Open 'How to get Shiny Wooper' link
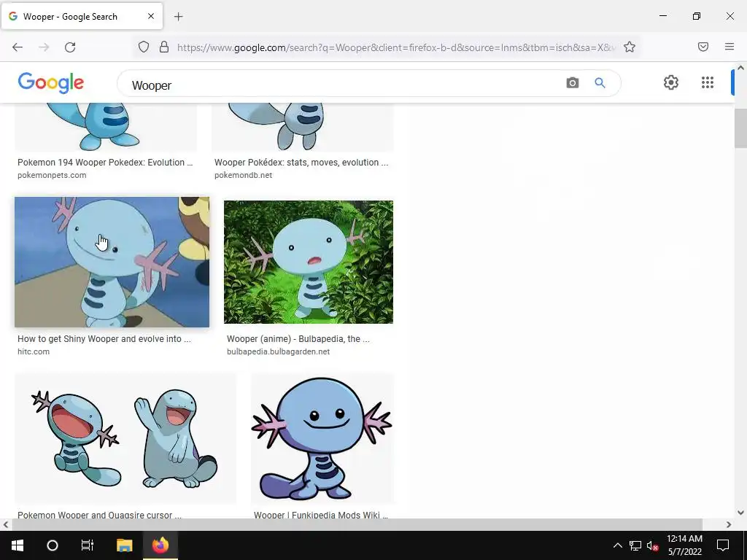Image resolution: width=747 pixels, height=560 pixels. click(104, 339)
